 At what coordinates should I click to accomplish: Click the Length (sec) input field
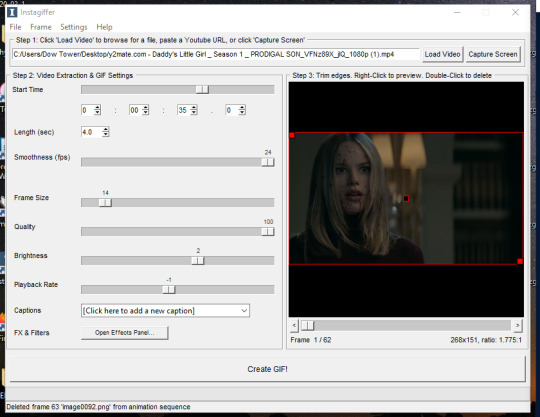pos(92,132)
